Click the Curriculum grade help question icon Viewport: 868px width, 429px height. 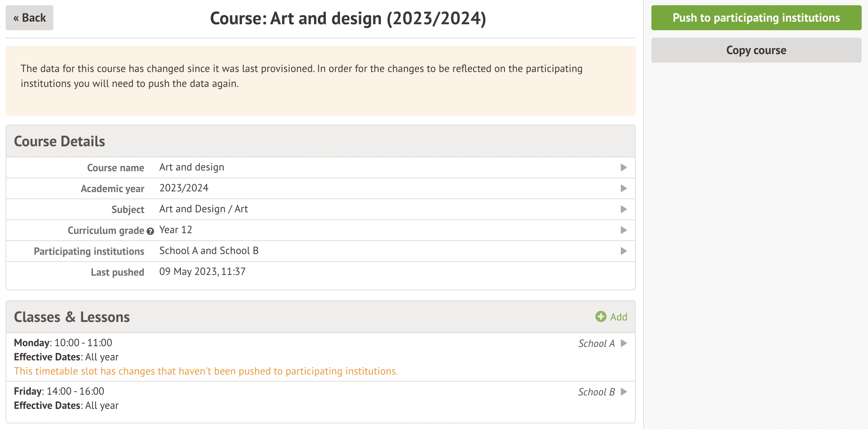(x=150, y=231)
